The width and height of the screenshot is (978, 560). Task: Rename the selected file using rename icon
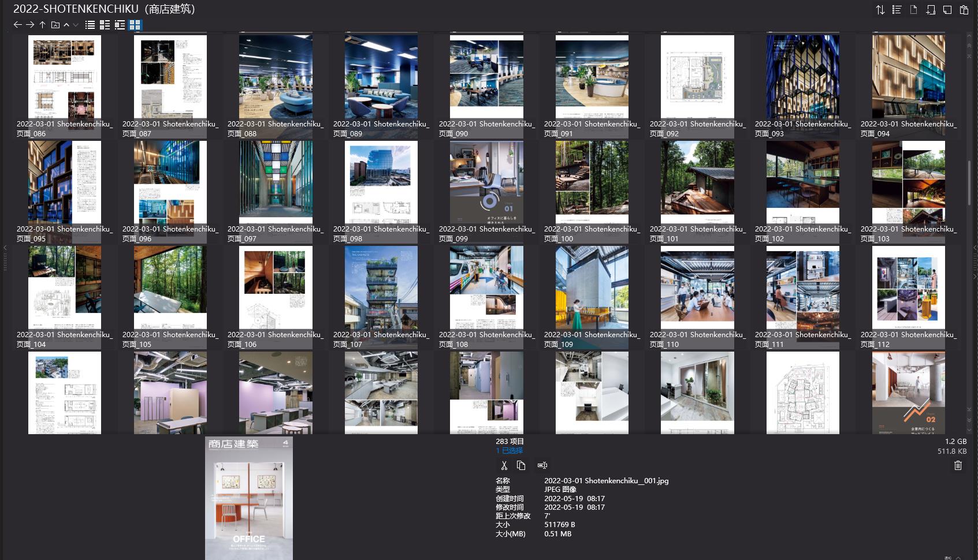(x=542, y=465)
